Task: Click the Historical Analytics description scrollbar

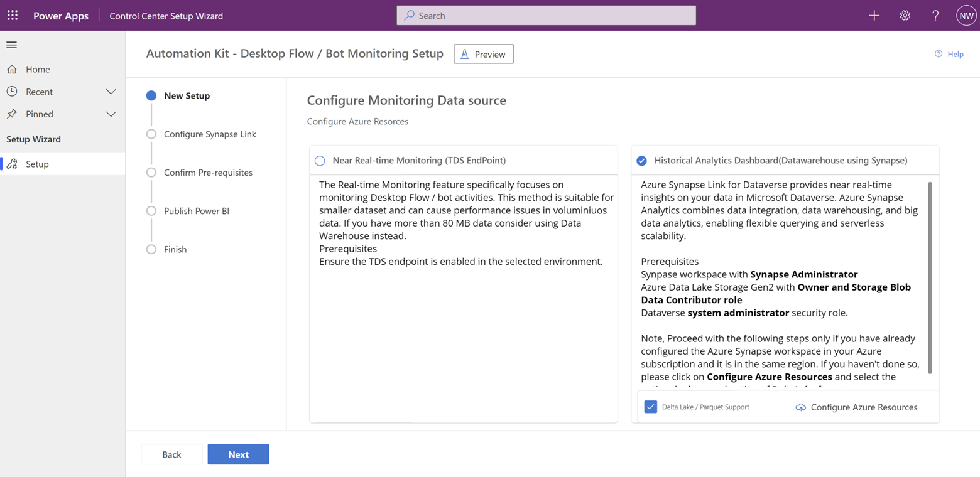Action: (930, 277)
